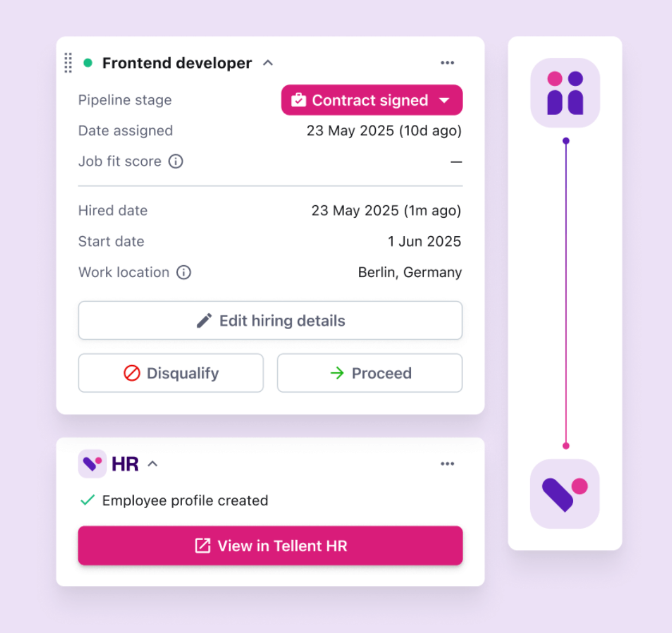This screenshot has height=633, width=672.
Task: Open Frontend developer card more options menu
Action: coord(447,63)
